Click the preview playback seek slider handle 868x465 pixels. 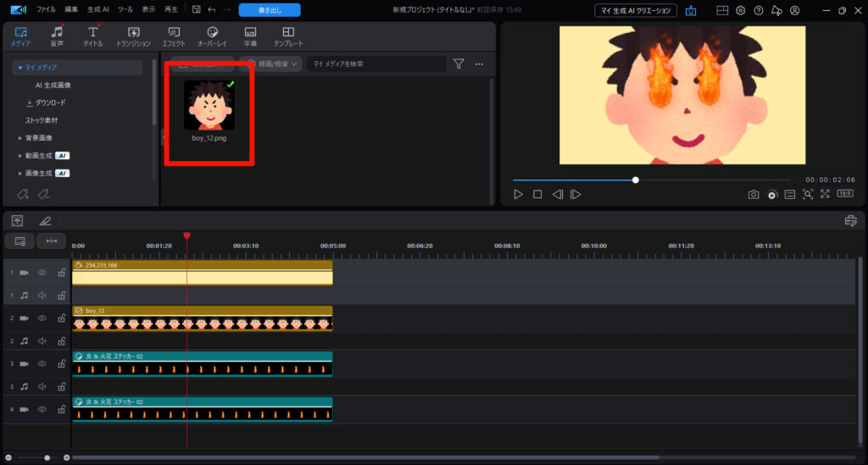(x=636, y=180)
